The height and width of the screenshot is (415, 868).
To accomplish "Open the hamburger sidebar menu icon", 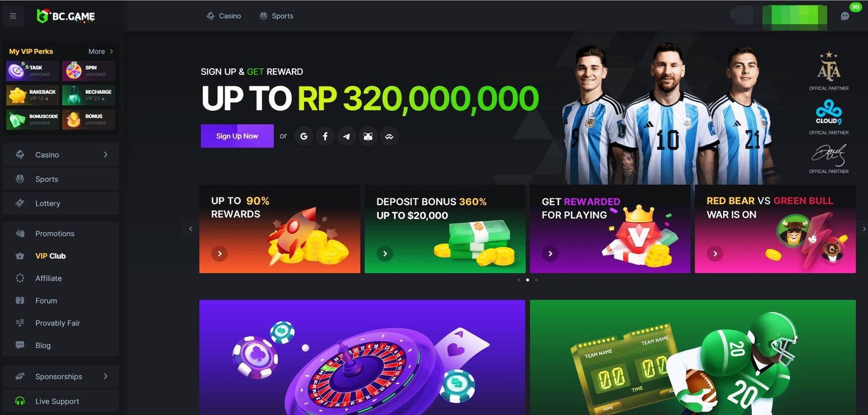I will click(x=13, y=16).
